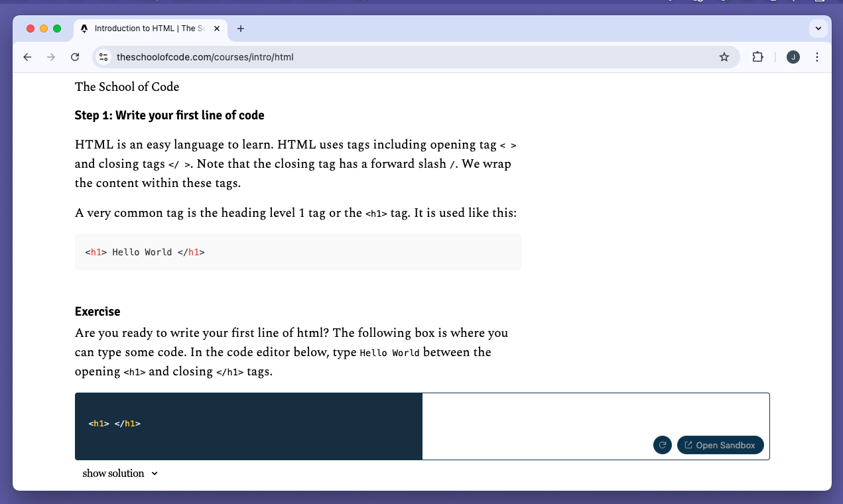
Task: Maximize the window with green button
Action: (57, 29)
